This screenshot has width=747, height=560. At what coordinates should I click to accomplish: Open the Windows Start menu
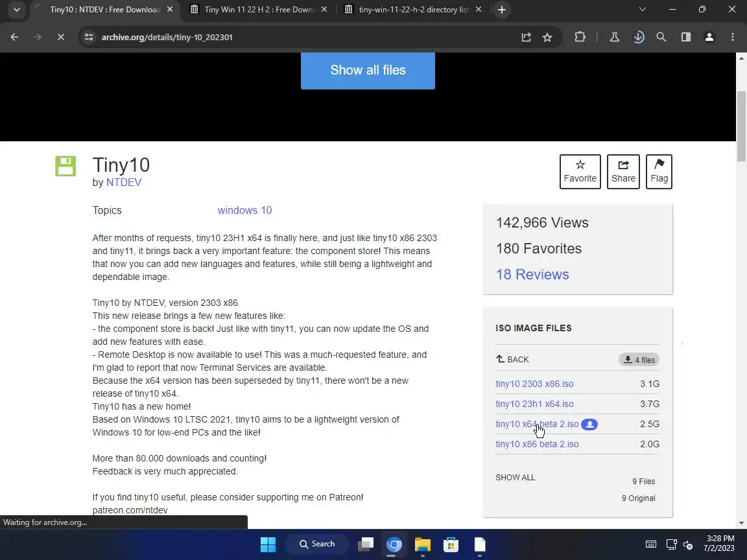pos(268,544)
